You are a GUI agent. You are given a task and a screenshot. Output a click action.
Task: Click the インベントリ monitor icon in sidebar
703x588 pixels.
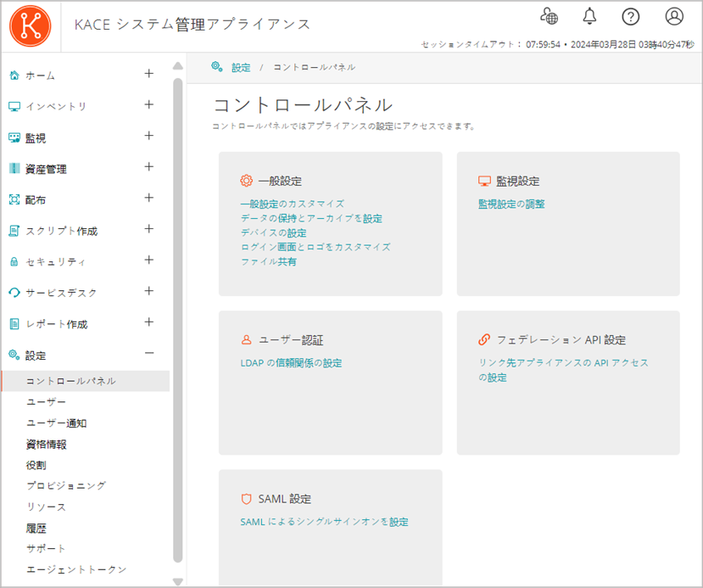point(14,106)
